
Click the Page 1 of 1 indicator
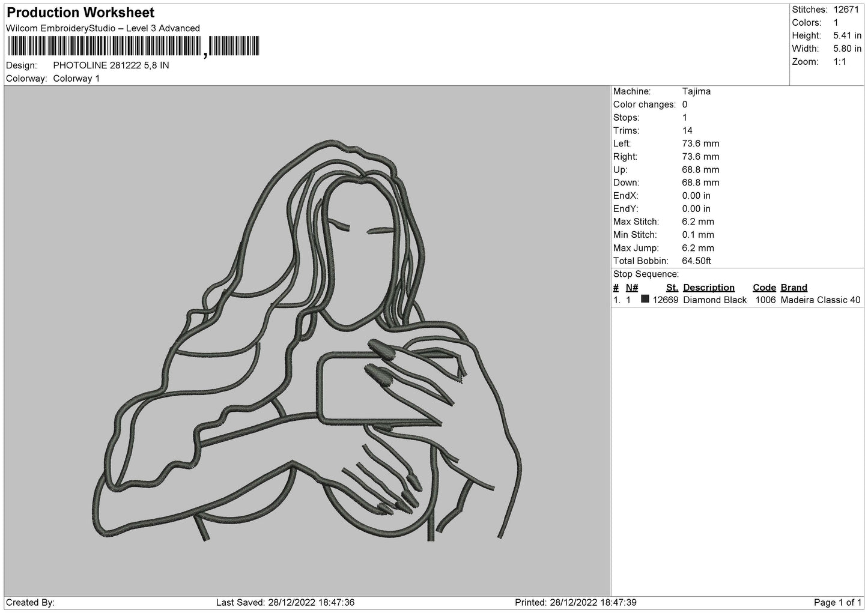click(838, 603)
